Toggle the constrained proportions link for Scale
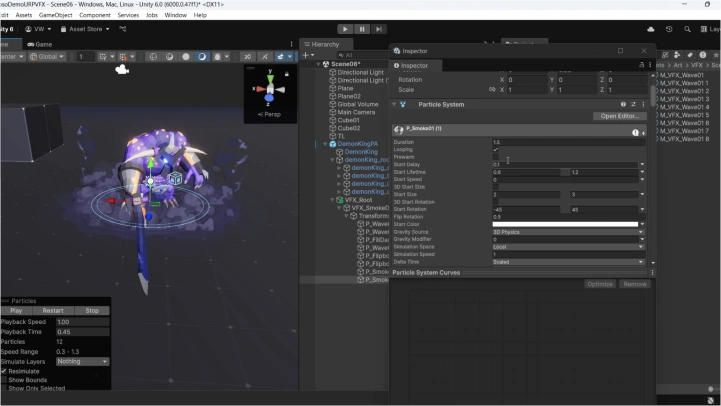721x406 pixels. click(x=492, y=90)
